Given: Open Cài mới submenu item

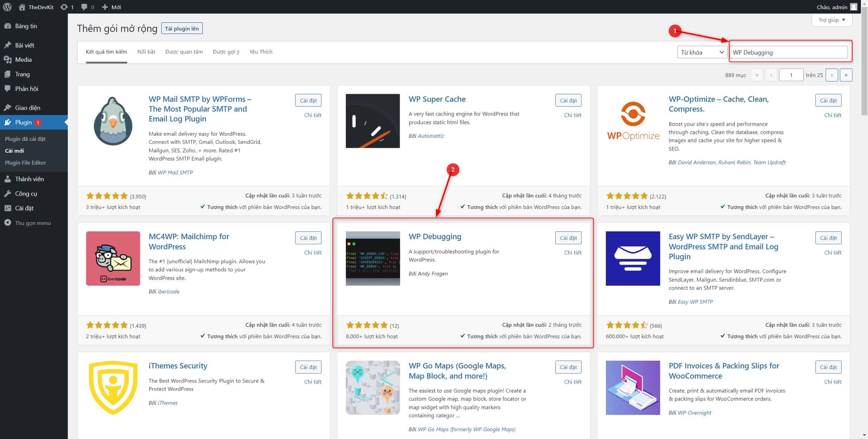Looking at the screenshot, I should pos(14,151).
